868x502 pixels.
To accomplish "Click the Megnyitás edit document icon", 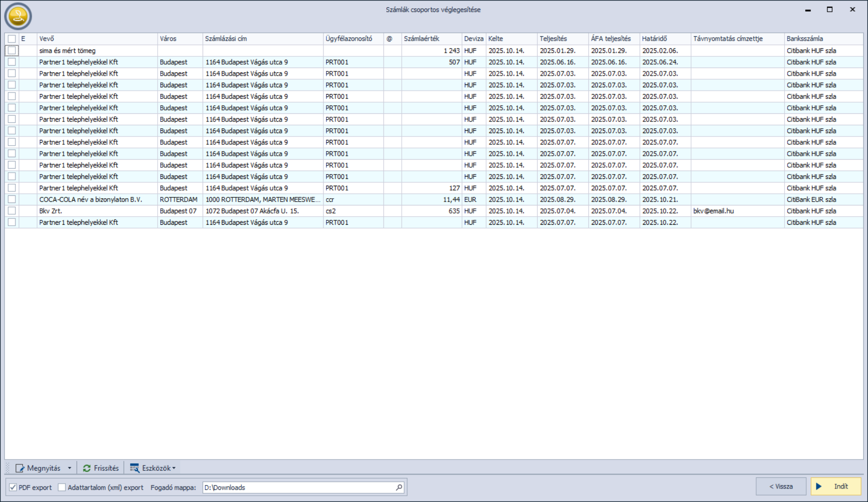I will click(20, 468).
